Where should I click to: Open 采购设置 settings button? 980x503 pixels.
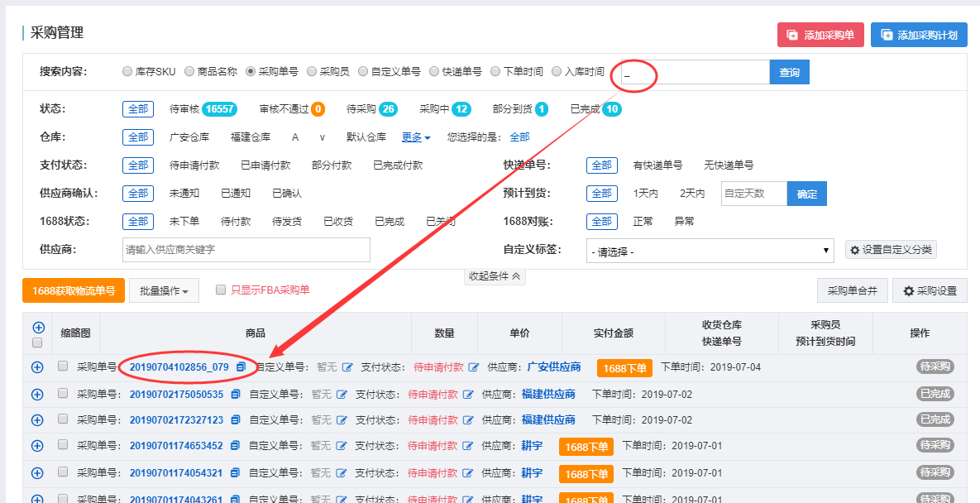[x=930, y=290]
